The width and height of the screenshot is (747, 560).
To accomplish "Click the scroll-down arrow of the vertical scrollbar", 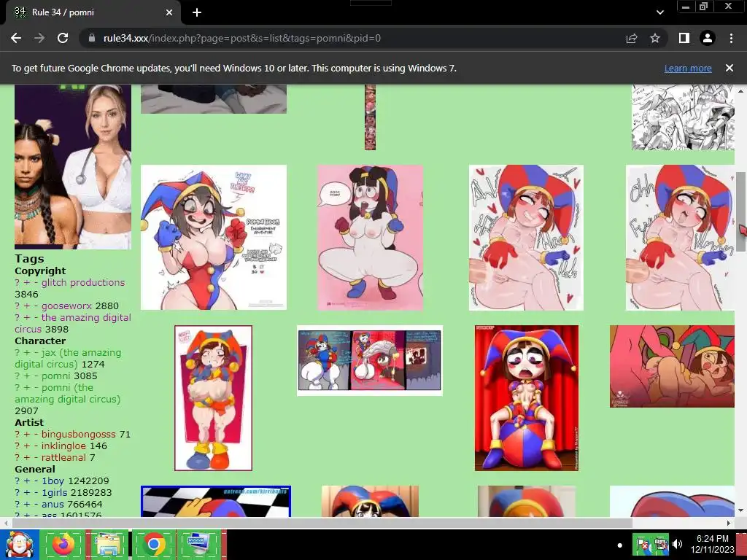I will (x=741, y=510).
